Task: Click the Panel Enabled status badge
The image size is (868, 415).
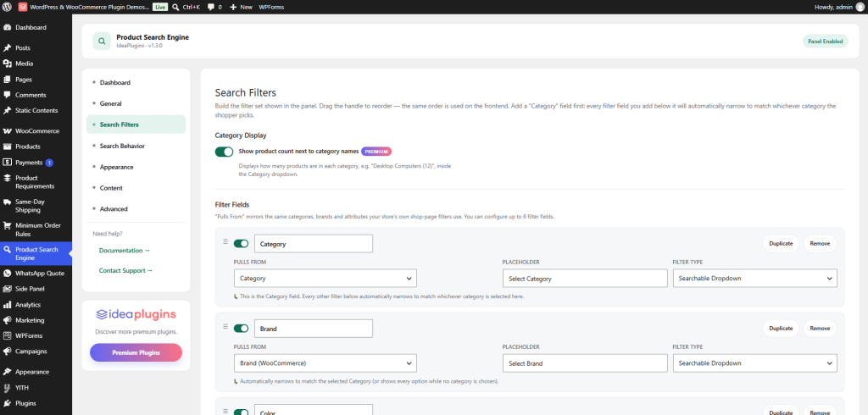Action: 826,41
